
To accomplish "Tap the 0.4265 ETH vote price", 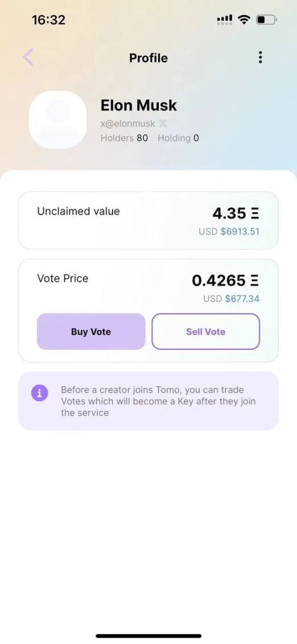I will click(x=226, y=280).
